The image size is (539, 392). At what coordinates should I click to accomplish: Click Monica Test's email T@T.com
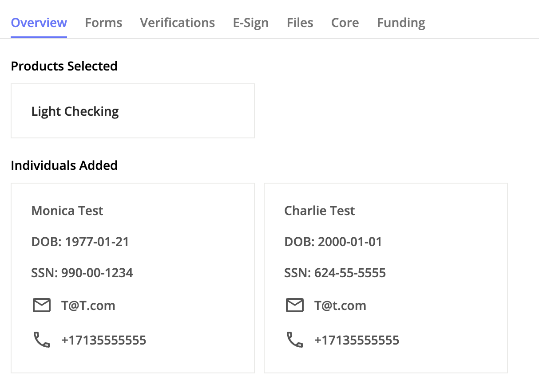[88, 306]
